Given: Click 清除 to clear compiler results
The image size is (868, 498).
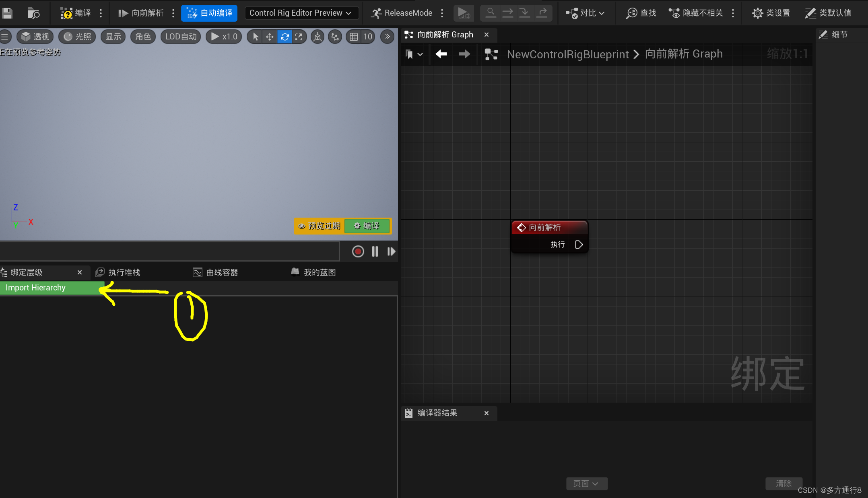Looking at the screenshot, I should click(x=783, y=484).
